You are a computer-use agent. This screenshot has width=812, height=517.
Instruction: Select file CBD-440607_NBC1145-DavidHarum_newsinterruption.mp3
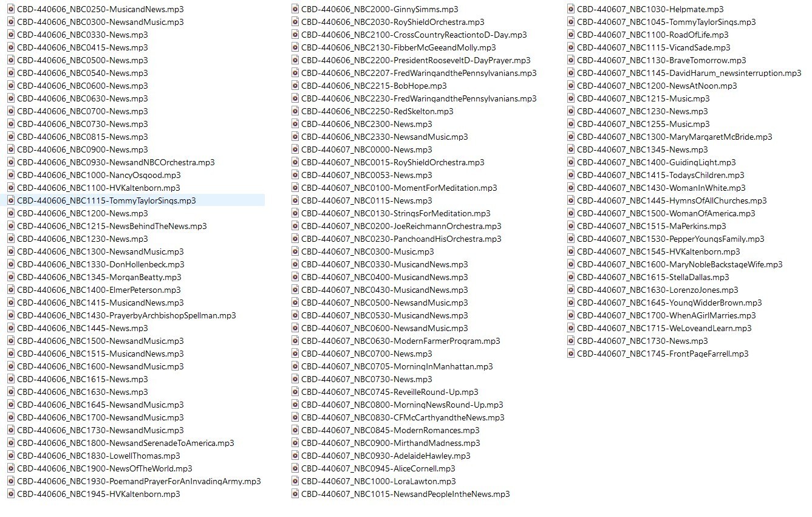[689, 73]
